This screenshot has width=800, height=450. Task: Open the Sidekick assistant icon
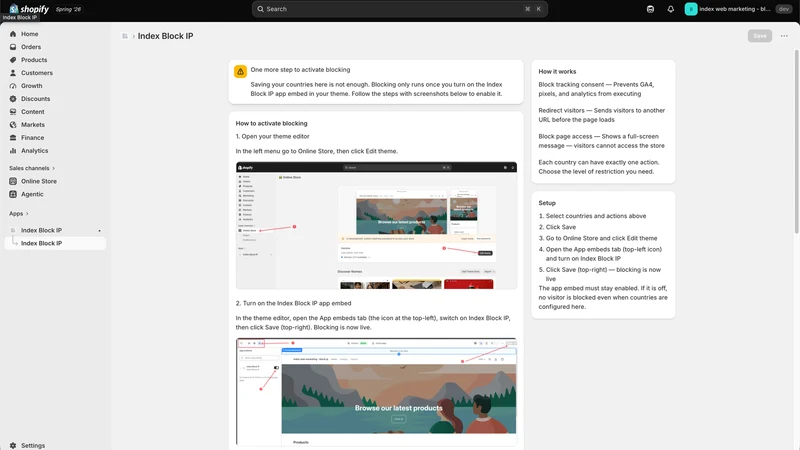click(650, 9)
